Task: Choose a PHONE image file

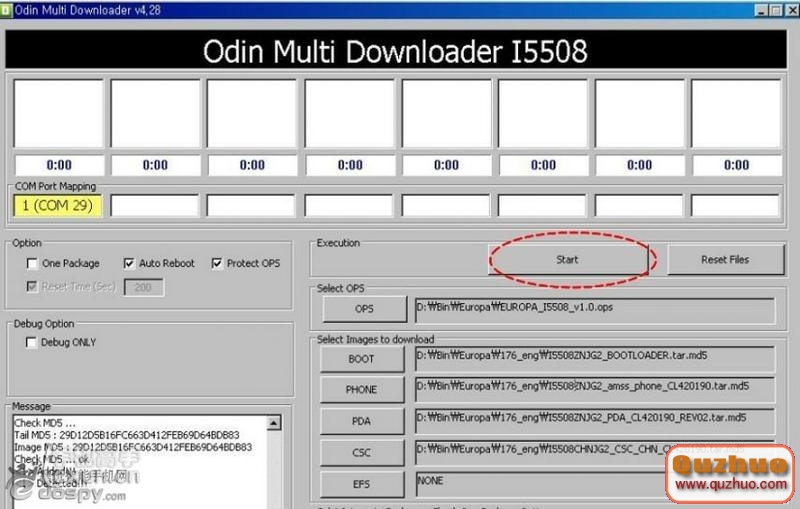Action: (361, 390)
